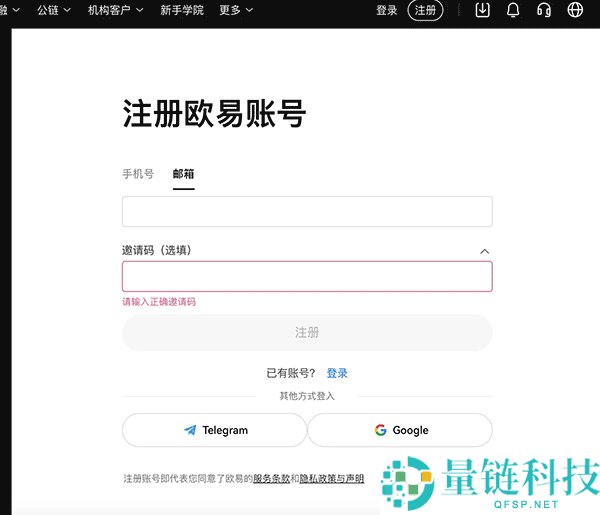Select the 邮箱 tab
The width and height of the screenshot is (600, 515).
[x=184, y=174]
